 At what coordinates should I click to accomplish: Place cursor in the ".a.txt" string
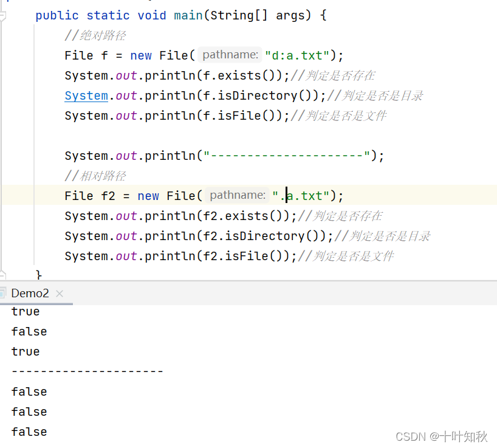[x=301, y=196]
